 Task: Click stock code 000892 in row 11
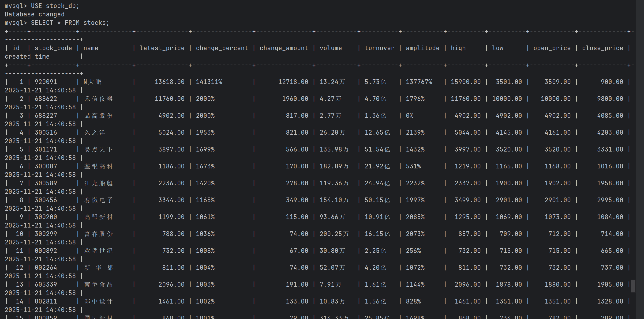tap(46, 251)
